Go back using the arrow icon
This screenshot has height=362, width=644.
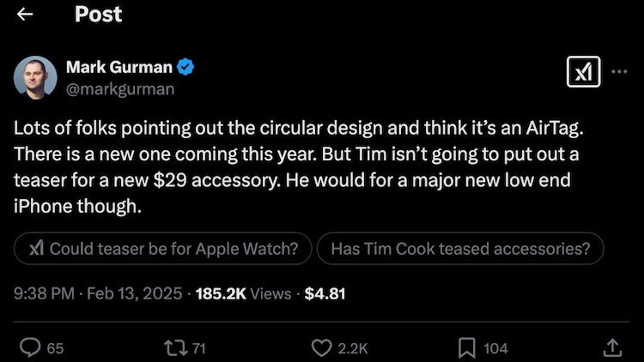click(x=25, y=15)
